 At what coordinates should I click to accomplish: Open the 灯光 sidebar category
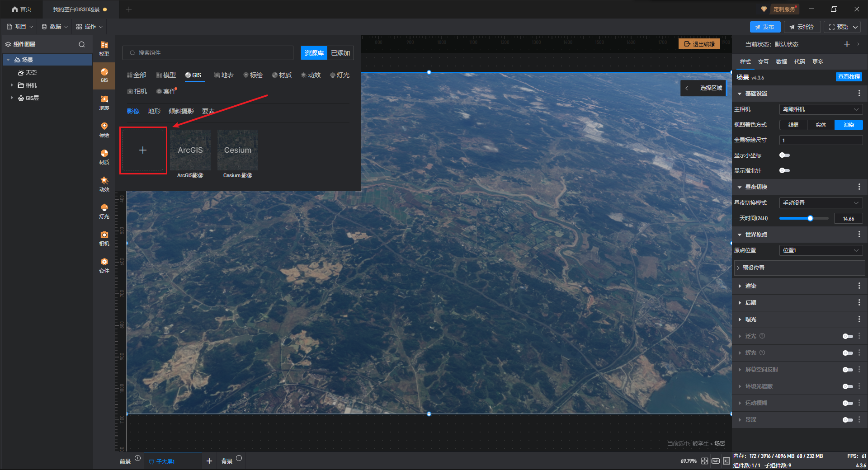point(104,211)
